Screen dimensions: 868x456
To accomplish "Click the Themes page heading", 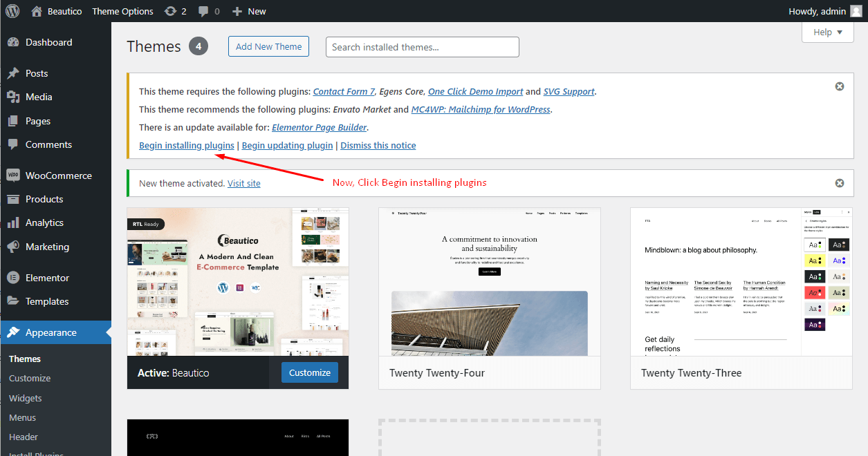I will point(154,46).
